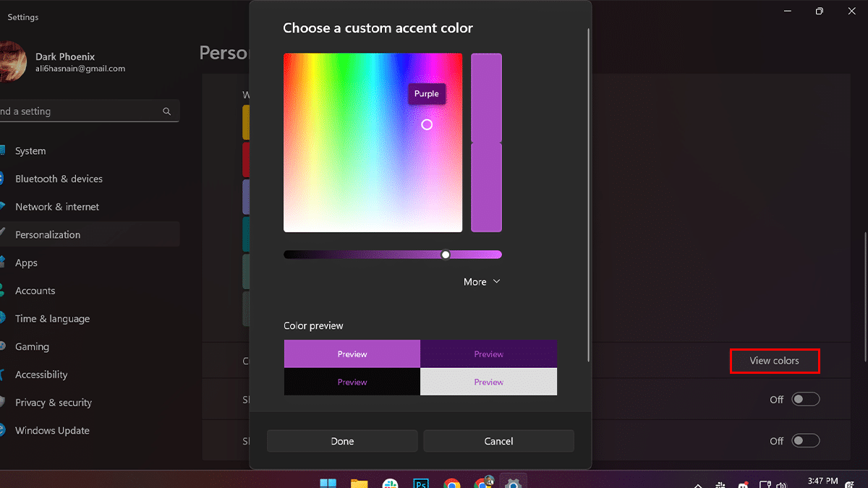Screen dimensions: 868x488
Task: Show hidden system tray icons
Action: [x=698, y=485]
